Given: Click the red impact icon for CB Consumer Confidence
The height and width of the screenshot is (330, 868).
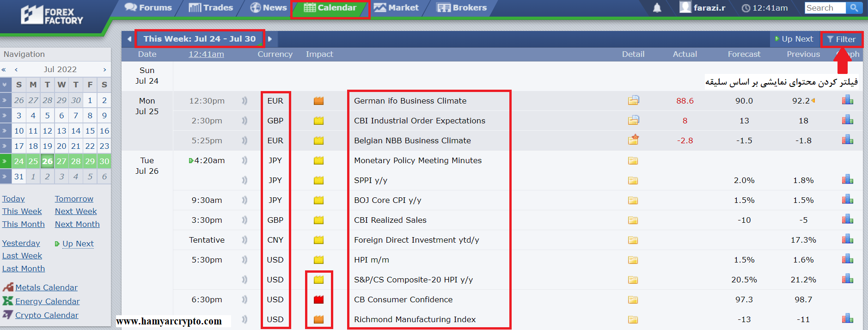Looking at the screenshot, I should point(318,299).
